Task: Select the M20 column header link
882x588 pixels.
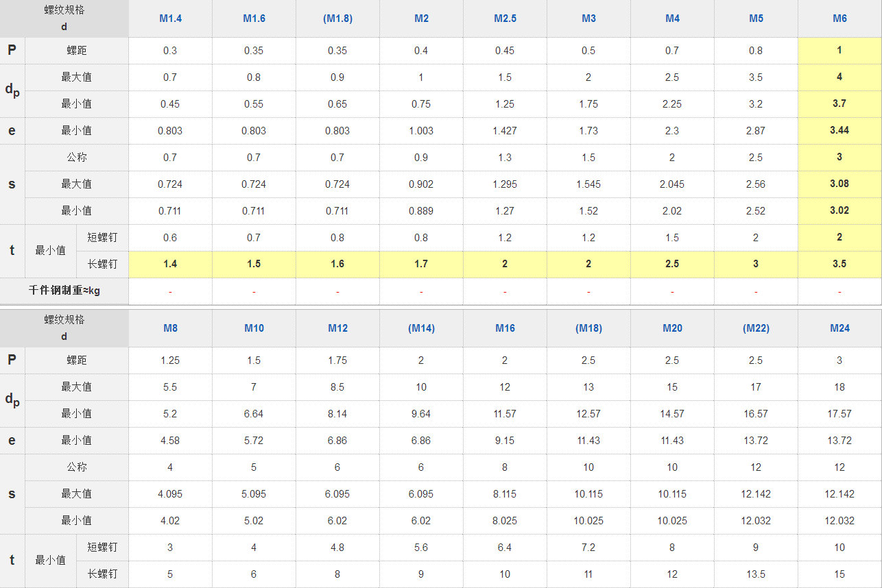Action: (672, 328)
